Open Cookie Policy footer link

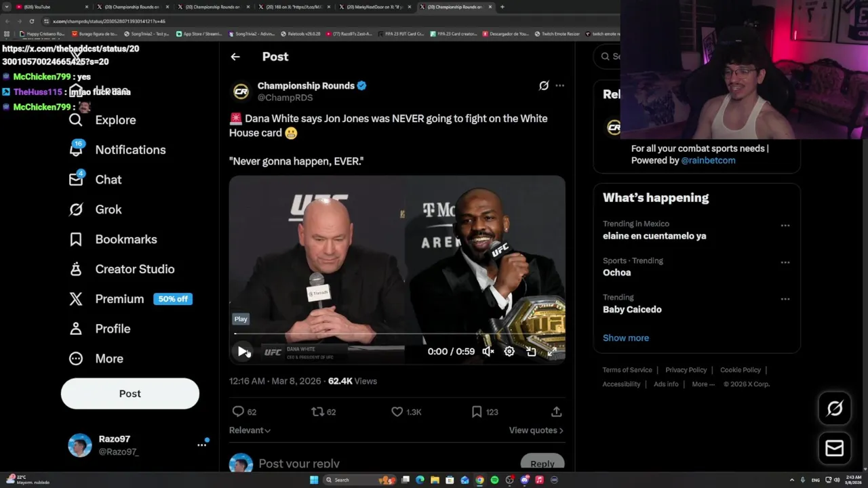(741, 370)
